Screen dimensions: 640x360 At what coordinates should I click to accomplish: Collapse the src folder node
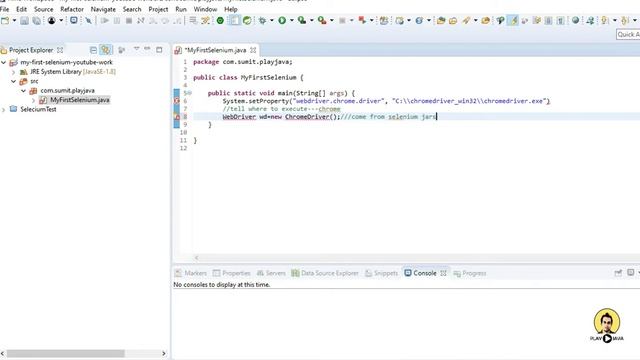pos(13,81)
